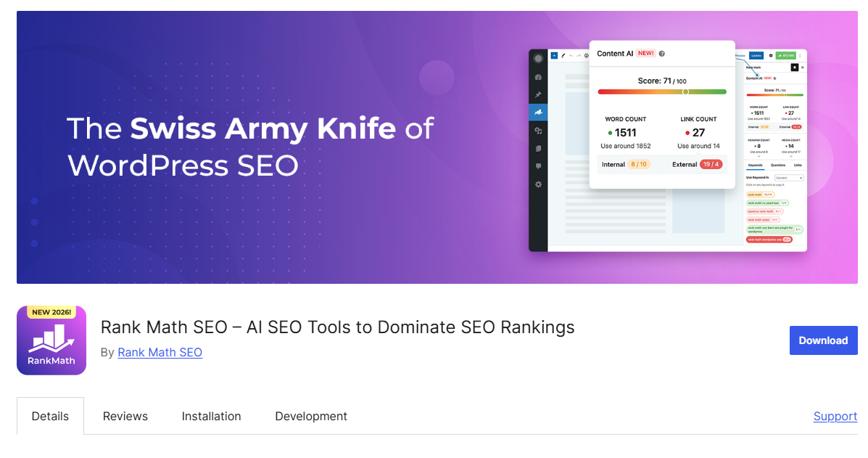Click the pencil edit icon in editor toolbar
This screenshot has height=458, width=868.
(x=563, y=55)
